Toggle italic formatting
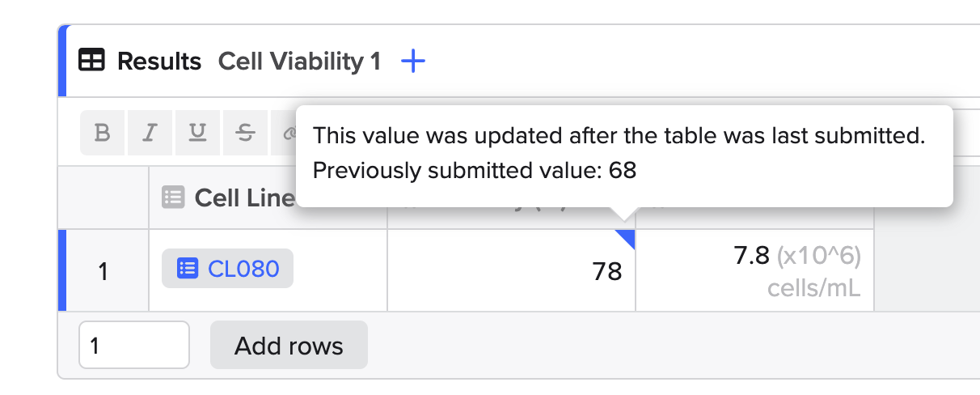 pos(150,133)
